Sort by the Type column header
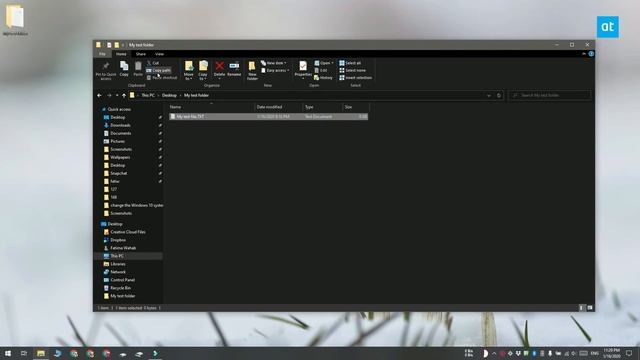Image resolution: width=640 pixels, height=360 pixels. pos(322,107)
